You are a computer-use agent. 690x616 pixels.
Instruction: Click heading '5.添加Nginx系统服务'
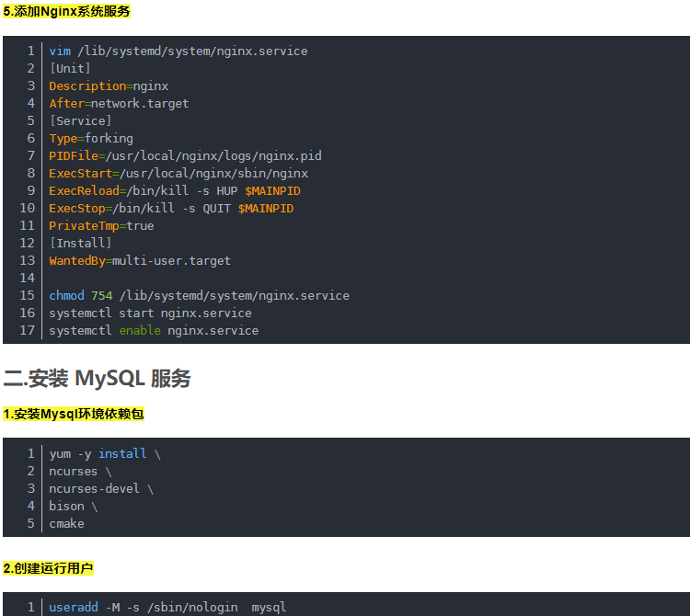[x=66, y=11]
